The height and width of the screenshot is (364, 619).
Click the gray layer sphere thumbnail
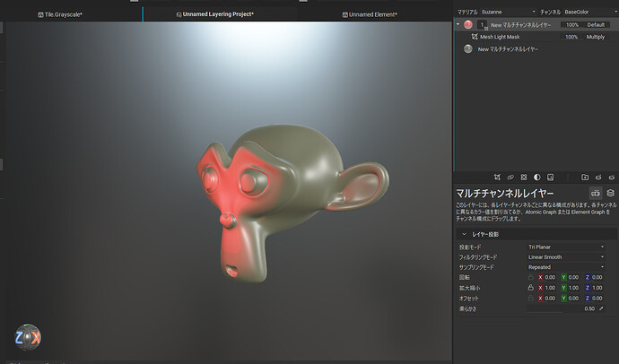[468, 49]
